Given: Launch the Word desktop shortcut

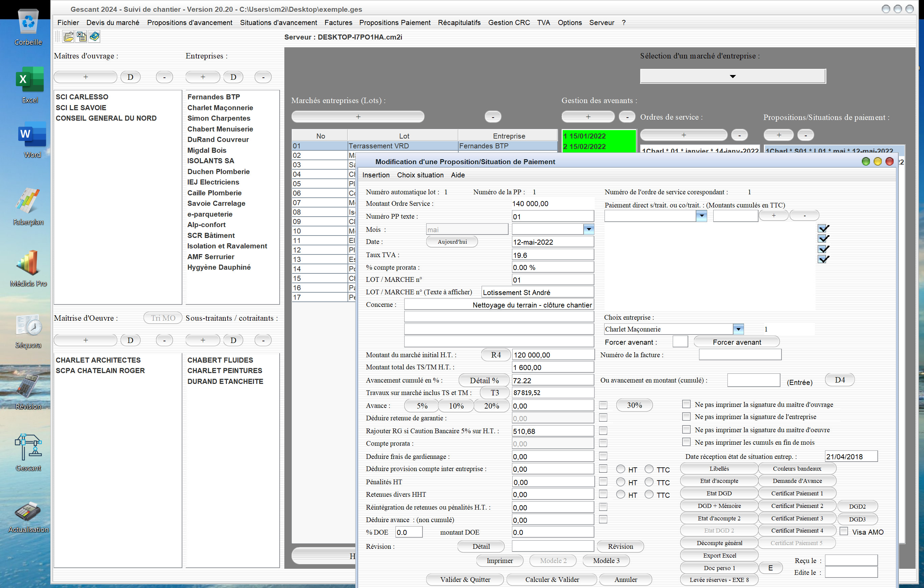Looking at the screenshot, I should point(32,140).
